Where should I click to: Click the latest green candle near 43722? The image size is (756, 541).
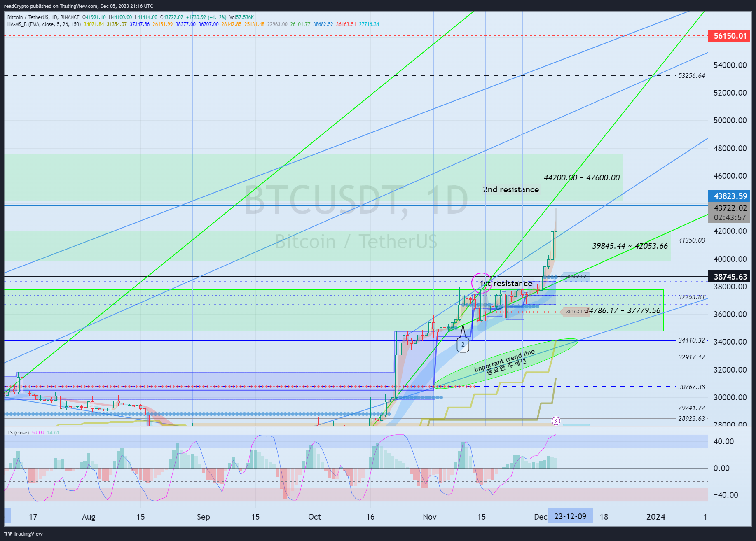click(556, 219)
